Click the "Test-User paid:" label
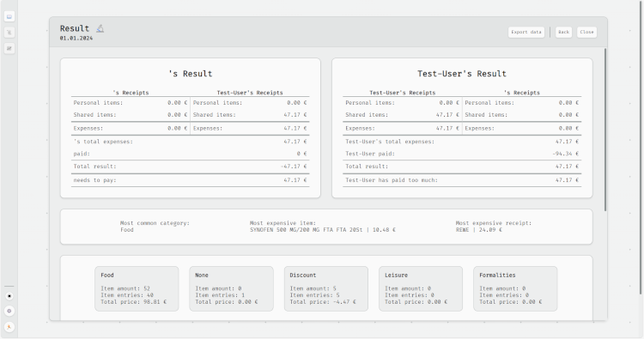Viewport: 644px width, 339px height. tap(370, 154)
